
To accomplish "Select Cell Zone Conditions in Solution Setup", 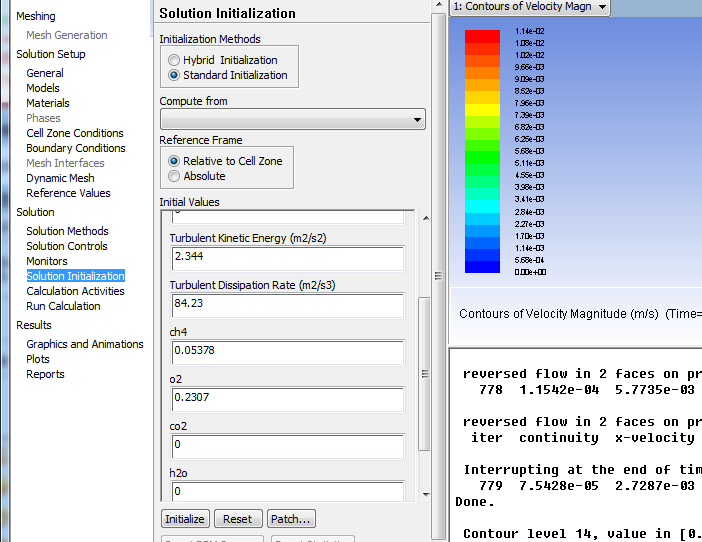I will coord(74,133).
